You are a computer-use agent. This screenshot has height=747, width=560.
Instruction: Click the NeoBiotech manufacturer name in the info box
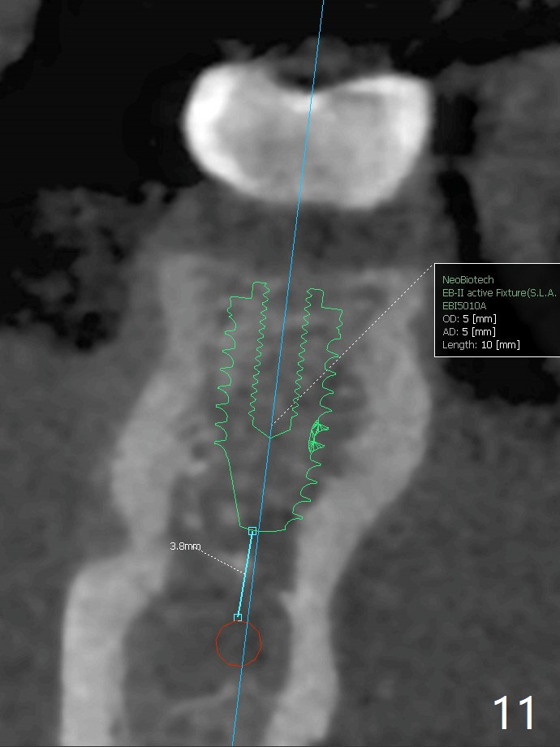[467, 279]
